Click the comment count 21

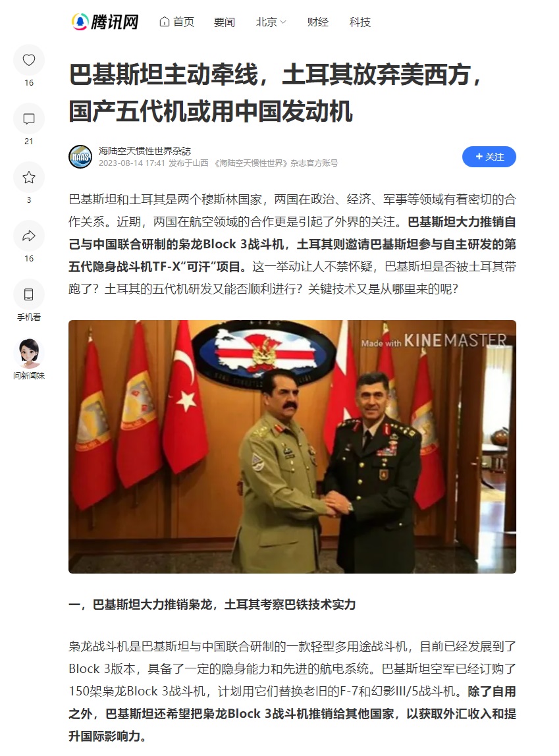29,142
